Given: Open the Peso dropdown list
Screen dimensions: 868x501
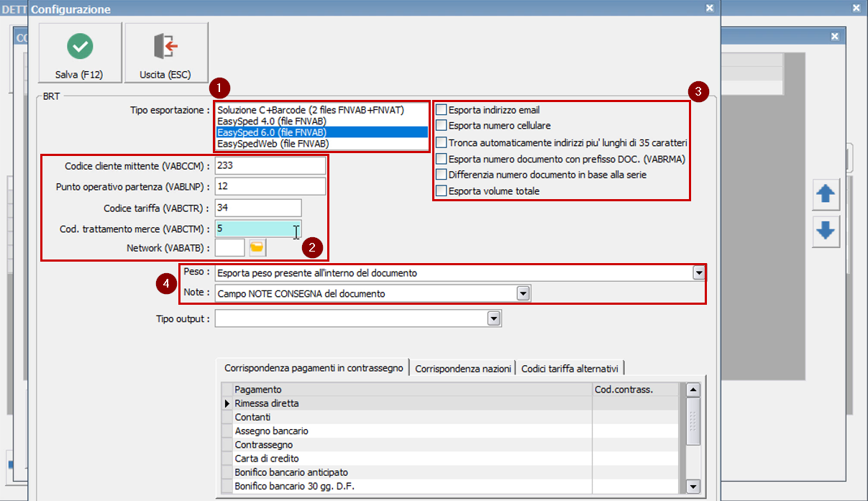Looking at the screenshot, I should [697, 272].
